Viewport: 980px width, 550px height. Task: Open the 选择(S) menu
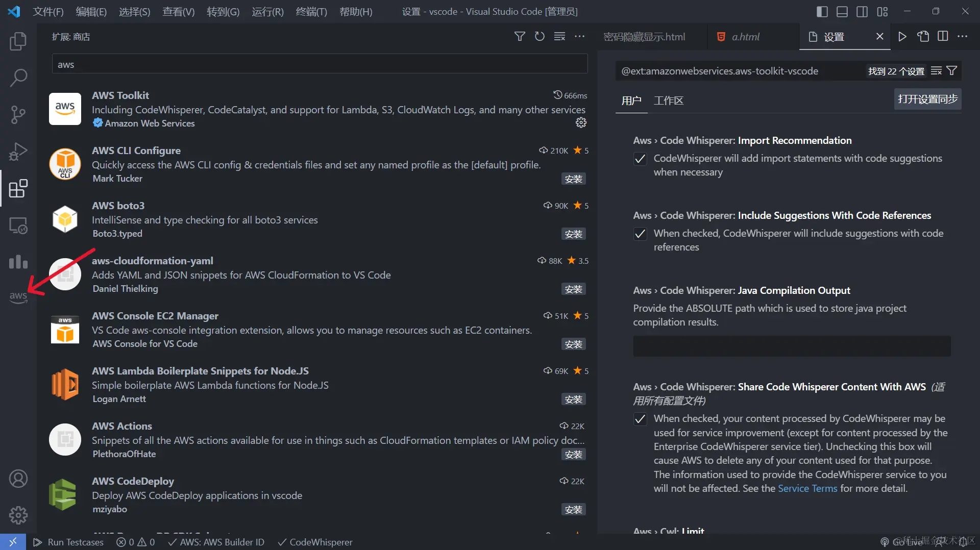coord(134,11)
